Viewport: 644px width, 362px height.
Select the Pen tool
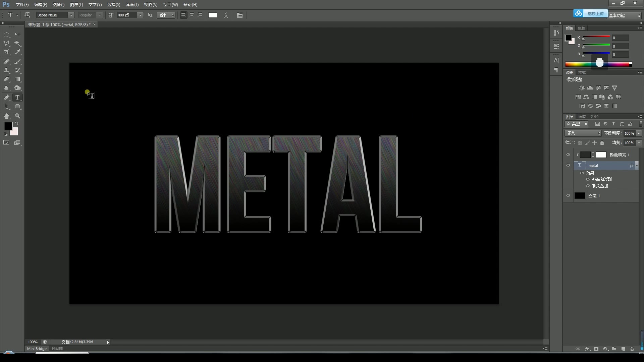pos(6,98)
